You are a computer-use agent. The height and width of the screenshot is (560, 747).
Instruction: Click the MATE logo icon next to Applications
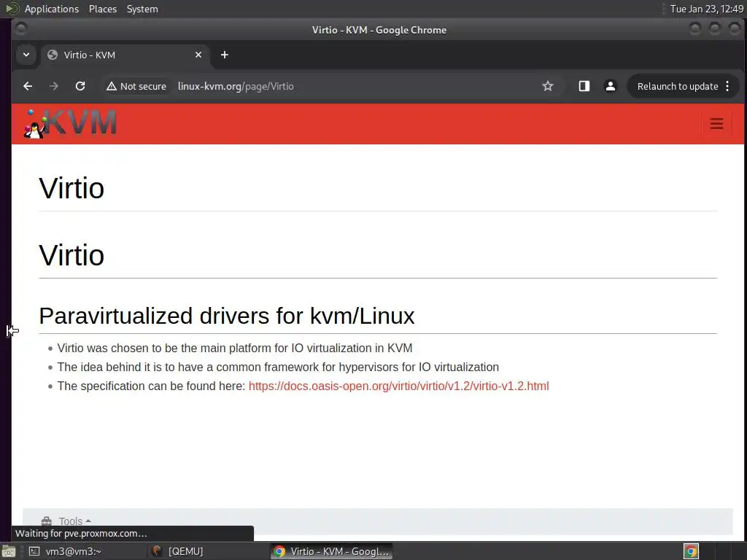click(x=12, y=9)
